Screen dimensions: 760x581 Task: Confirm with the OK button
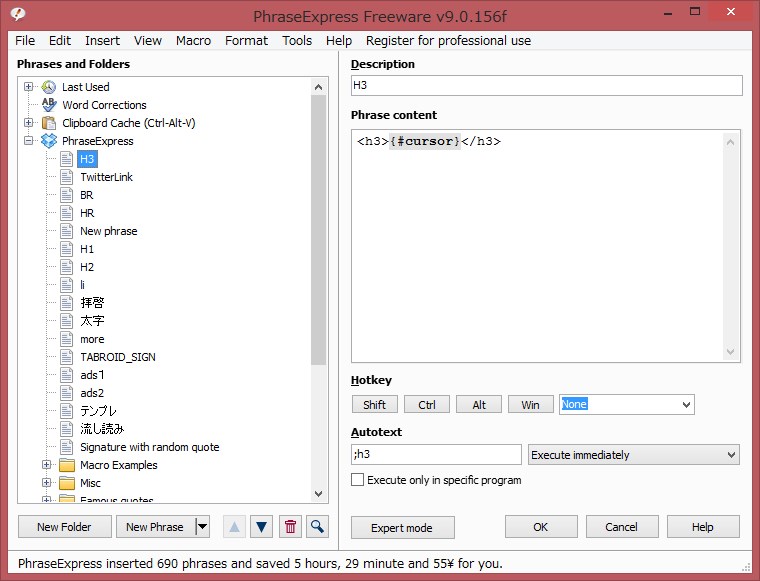click(541, 527)
